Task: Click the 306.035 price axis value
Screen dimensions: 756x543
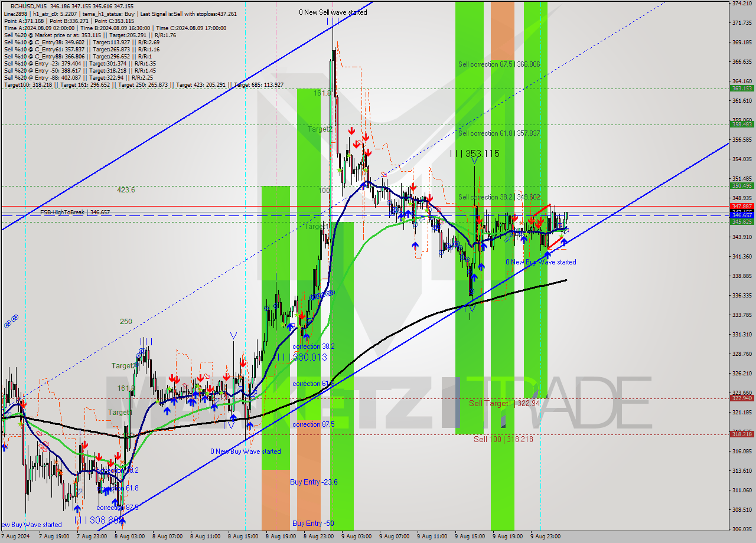Action: click(741, 529)
